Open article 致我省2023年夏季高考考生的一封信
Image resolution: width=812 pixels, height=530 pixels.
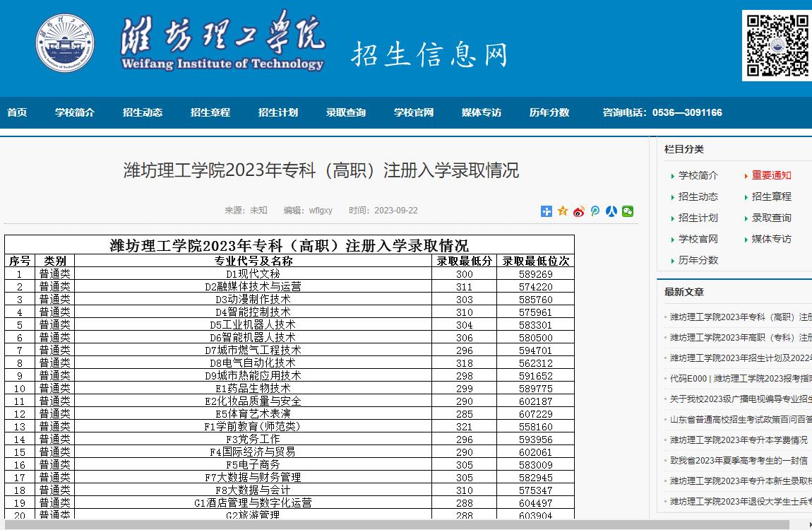tap(739, 461)
